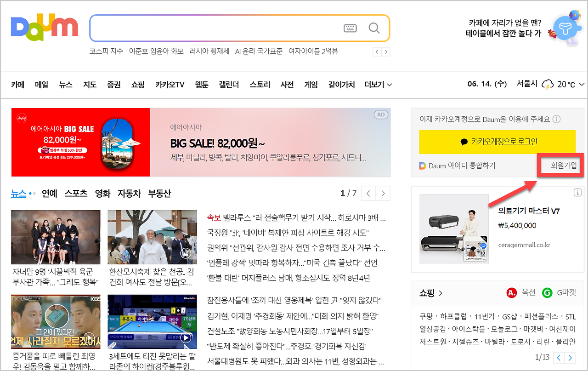Viewport: 588px width, 371px height.
Task: Open the virtual keyboard icon in search box
Action: [350, 29]
